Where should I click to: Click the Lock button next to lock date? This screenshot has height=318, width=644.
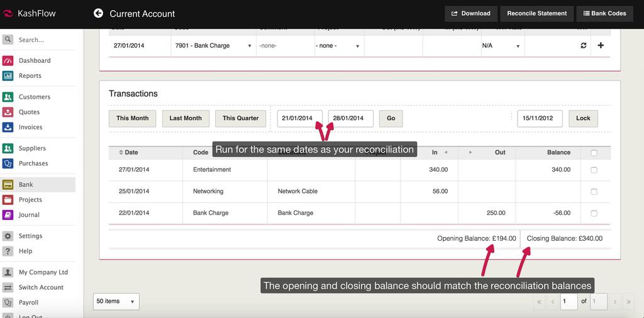point(583,118)
